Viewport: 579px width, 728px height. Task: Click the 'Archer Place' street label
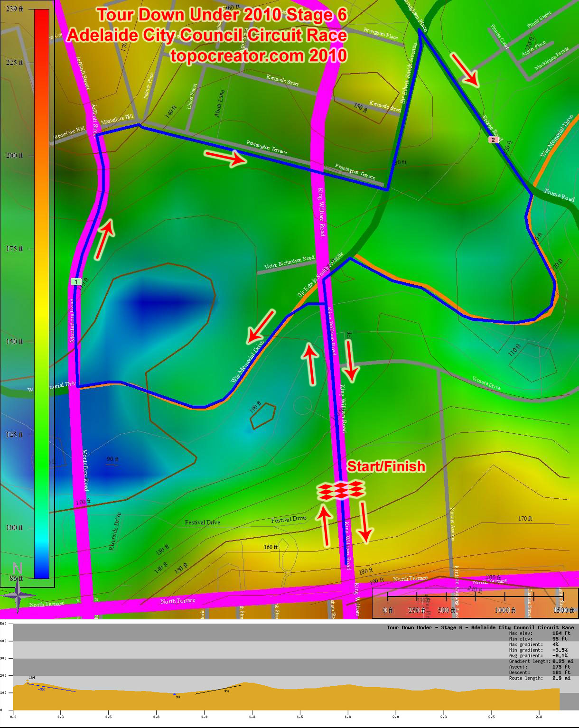pos(533,49)
